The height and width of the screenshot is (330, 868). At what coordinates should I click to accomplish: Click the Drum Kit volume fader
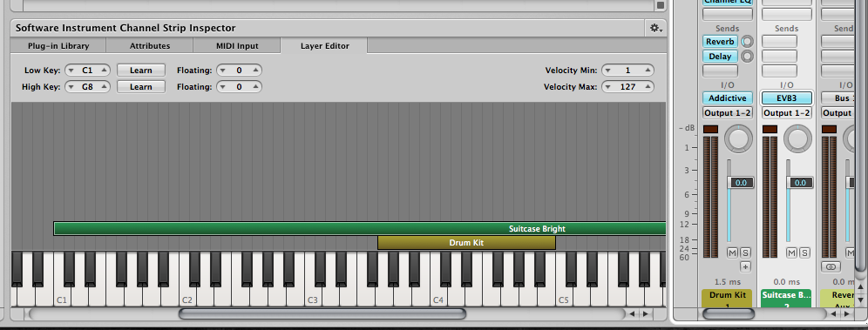pyautogui.click(x=741, y=183)
